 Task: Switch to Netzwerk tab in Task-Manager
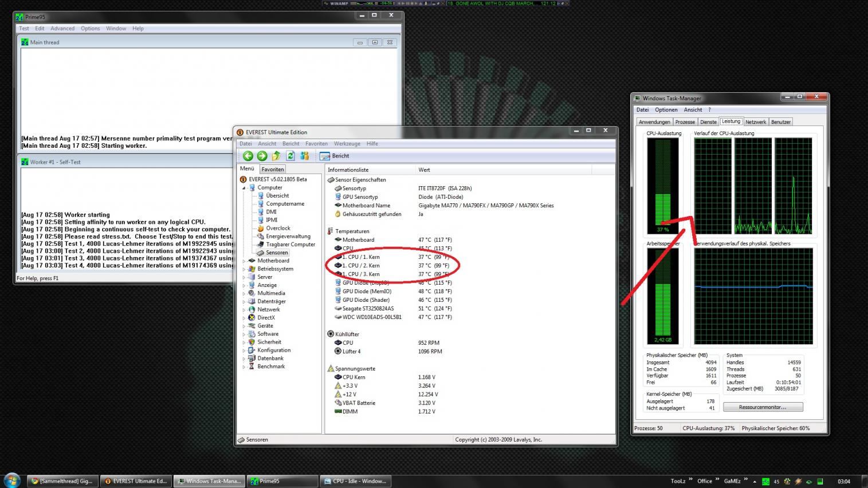point(756,122)
